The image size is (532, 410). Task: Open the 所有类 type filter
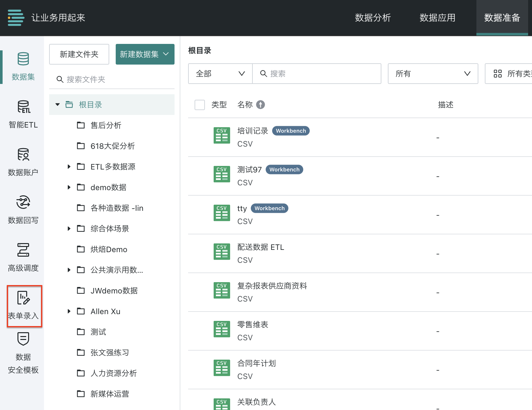508,74
